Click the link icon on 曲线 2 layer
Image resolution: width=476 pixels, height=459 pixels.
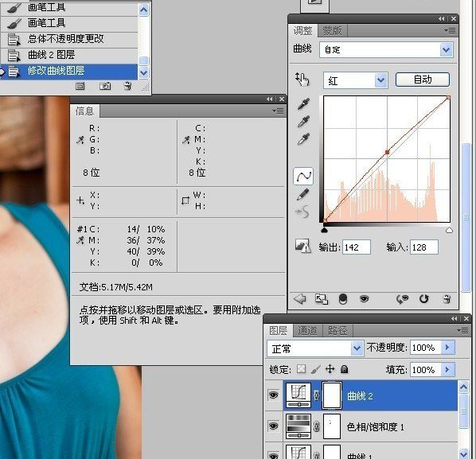(x=316, y=395)
